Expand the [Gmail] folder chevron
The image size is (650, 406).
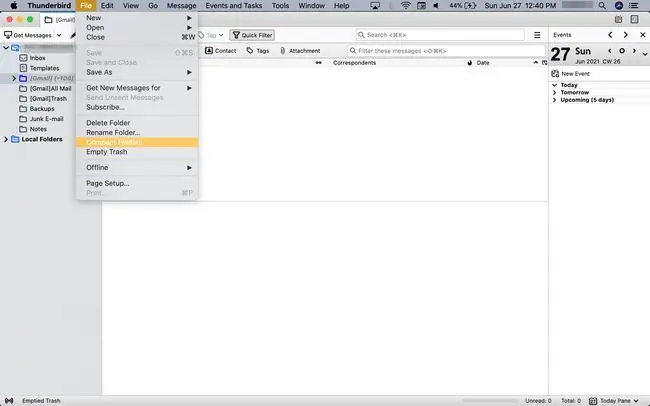[x=14, y=78]
